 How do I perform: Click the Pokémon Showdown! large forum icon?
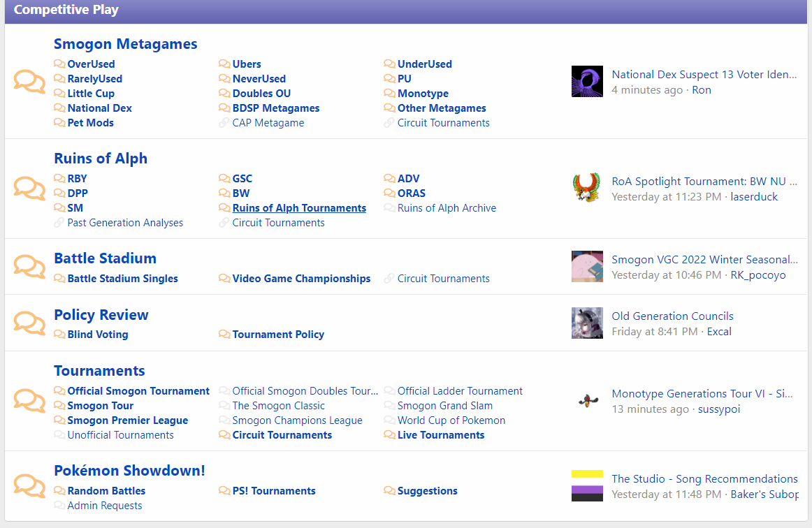[x=29, y=485]
